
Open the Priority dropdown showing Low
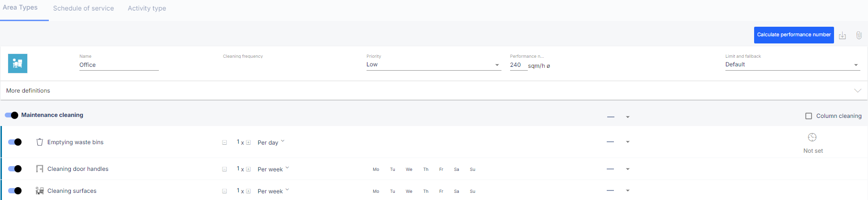434,65
